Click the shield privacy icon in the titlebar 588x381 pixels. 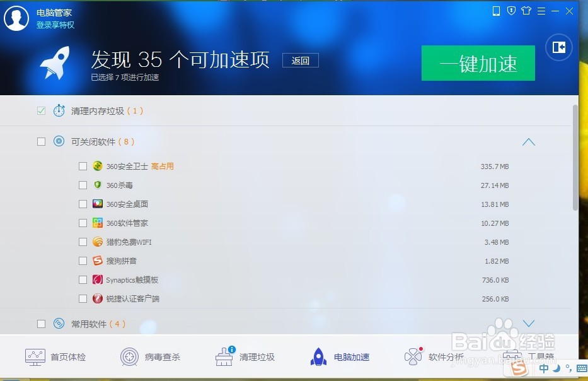[510, 11]
